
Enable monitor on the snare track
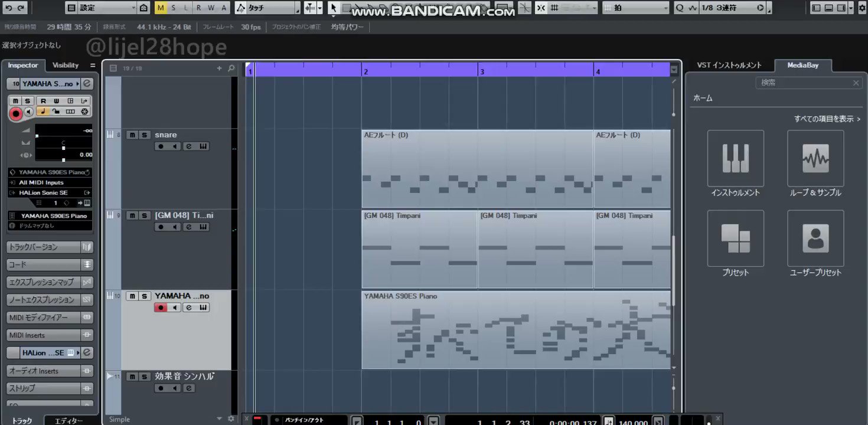click(x=175, y=146)
